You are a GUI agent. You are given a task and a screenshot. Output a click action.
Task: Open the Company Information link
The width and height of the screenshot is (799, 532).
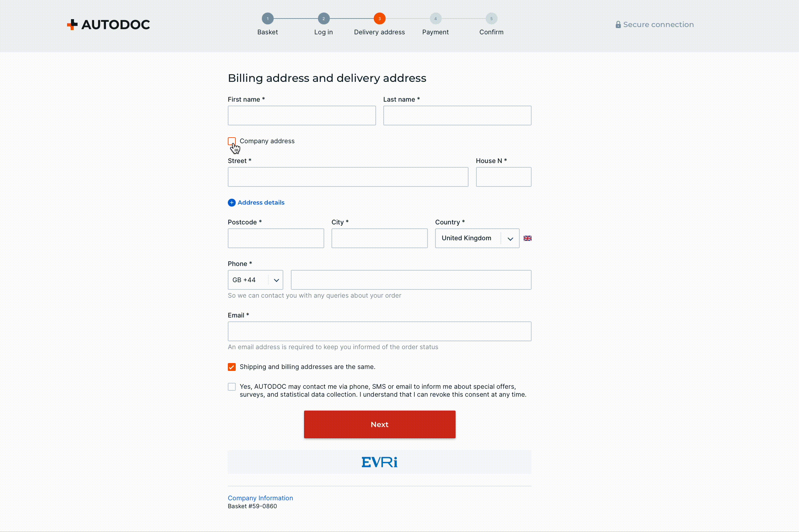[260, 498]
